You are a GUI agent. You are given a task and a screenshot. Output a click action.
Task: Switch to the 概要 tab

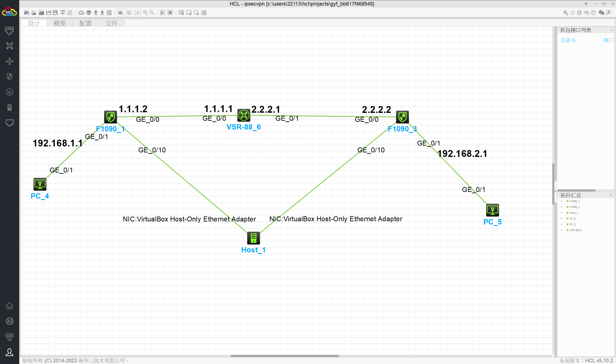[x=60, y=23]
